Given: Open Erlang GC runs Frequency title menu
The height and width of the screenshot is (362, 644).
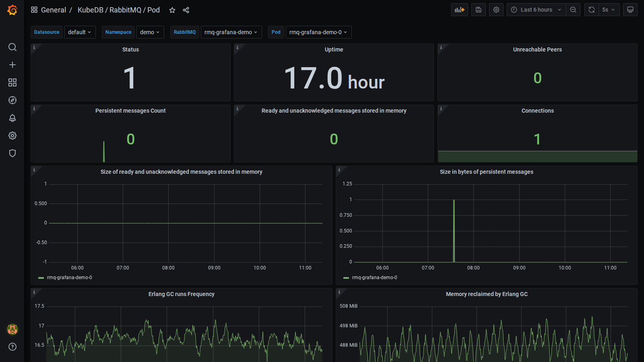Looking at the screenshot, I should tap(182, 294).
